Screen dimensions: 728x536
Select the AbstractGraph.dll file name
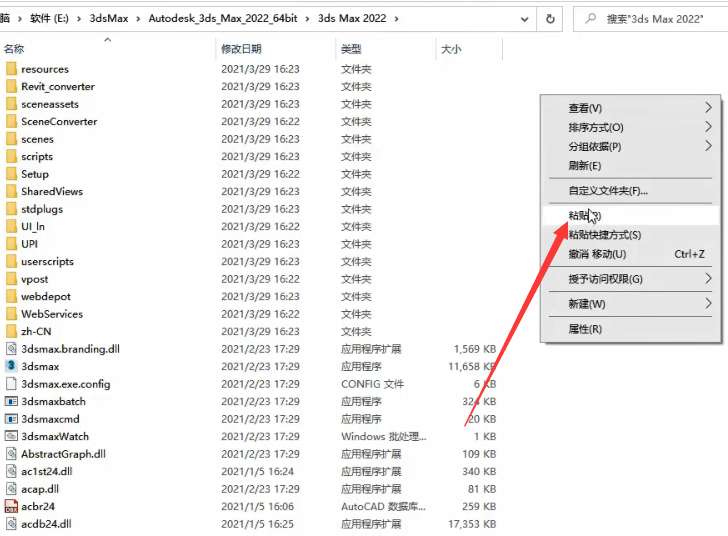pos(64,454)
